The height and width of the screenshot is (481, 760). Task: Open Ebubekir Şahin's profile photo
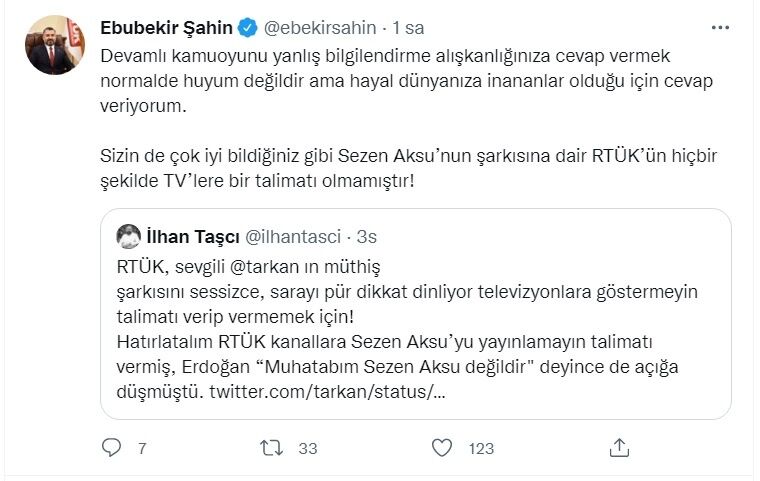pyautogui.click(x=55, y=46)
